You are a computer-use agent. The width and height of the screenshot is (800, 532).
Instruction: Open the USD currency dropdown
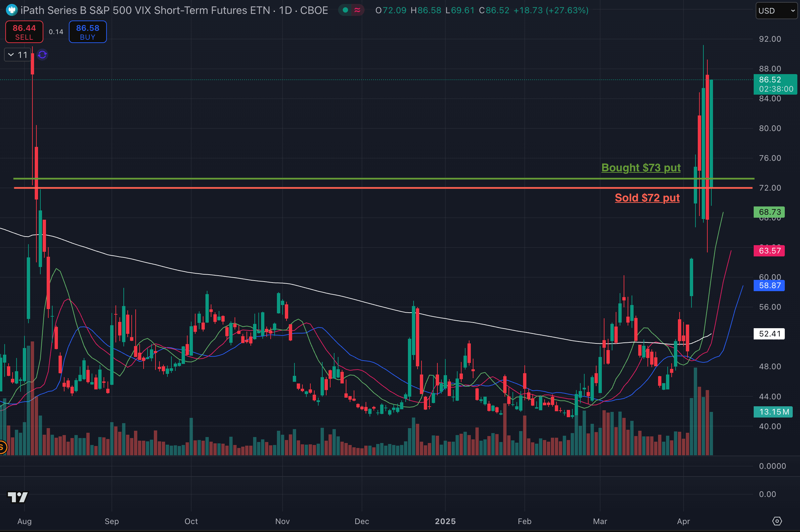(776, 11)
